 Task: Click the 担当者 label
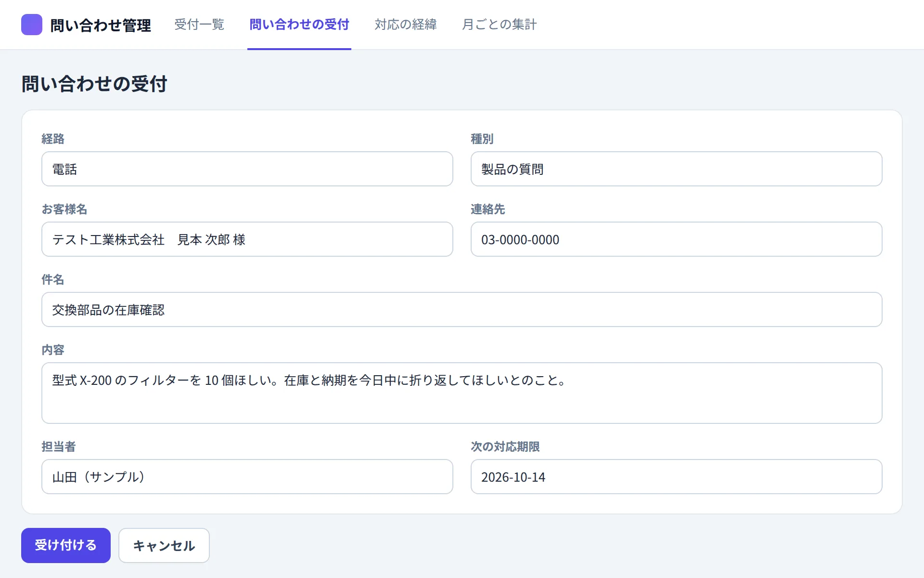click(x=59, y=447)
